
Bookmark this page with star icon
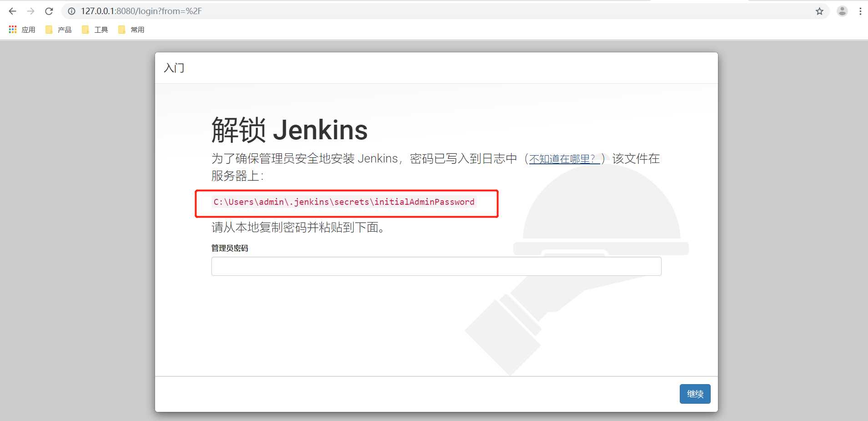point(819,11)
